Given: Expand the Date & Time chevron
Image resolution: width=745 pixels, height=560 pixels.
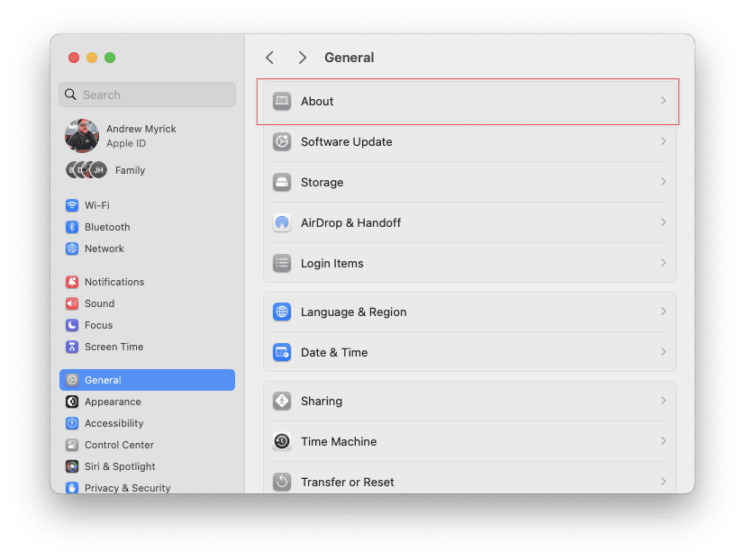Looking at the screenshot, I should [663, 352].
